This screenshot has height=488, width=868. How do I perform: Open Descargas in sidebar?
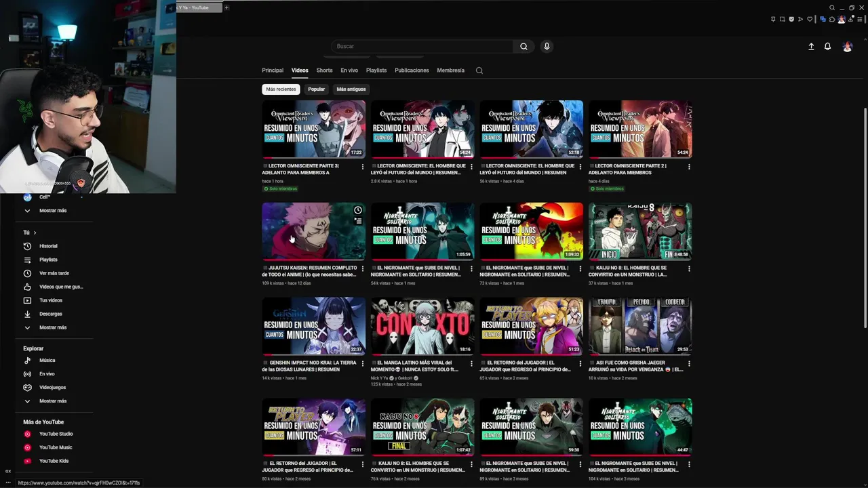[x=51, y=314]
